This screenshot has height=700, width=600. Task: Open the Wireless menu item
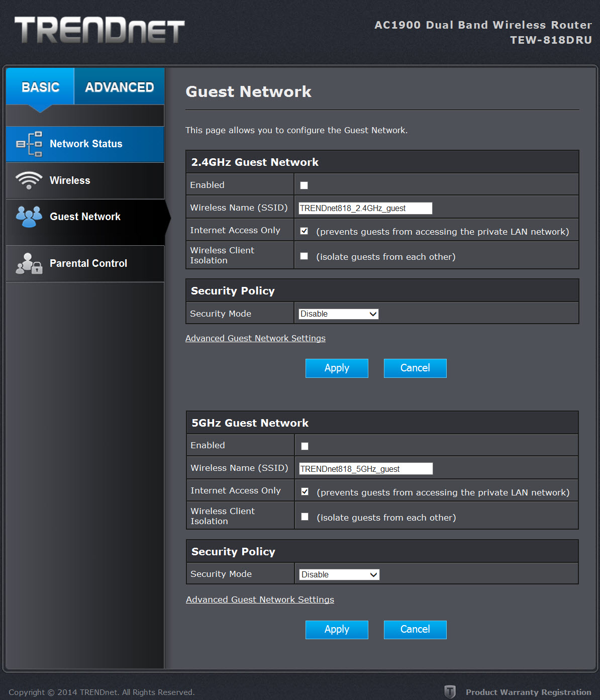pyautogui.click(x=85, y=181)
